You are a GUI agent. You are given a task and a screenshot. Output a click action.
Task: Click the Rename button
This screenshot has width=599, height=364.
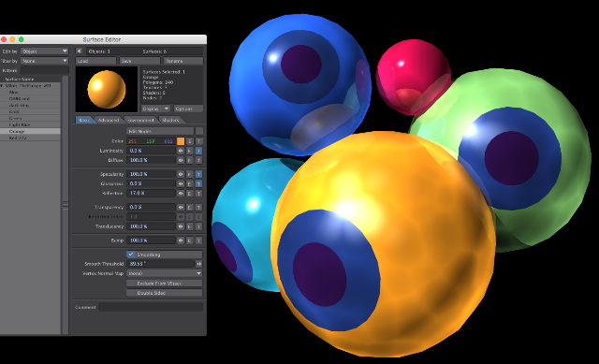pyautogui.click(x=183, y=61)
